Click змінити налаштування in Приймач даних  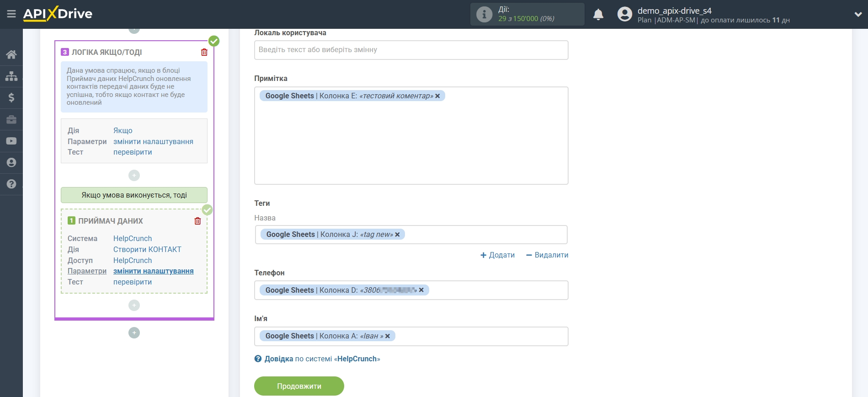click(153, 271)
